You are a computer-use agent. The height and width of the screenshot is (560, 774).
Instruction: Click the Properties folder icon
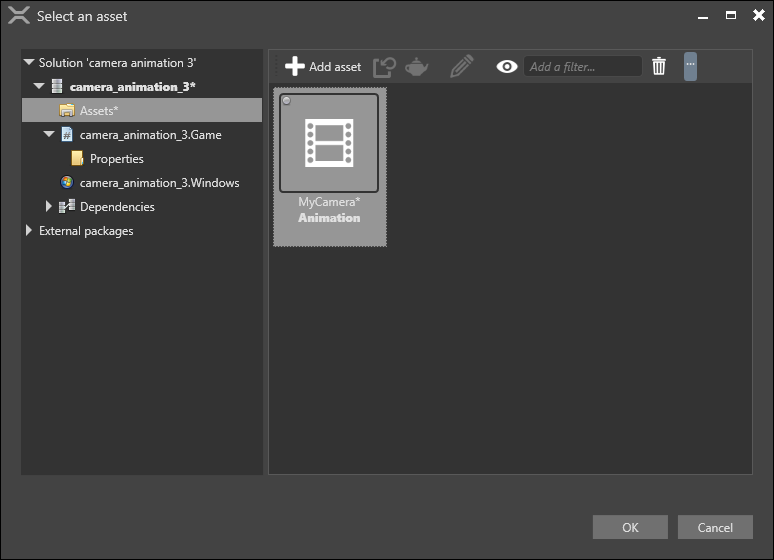77,159
